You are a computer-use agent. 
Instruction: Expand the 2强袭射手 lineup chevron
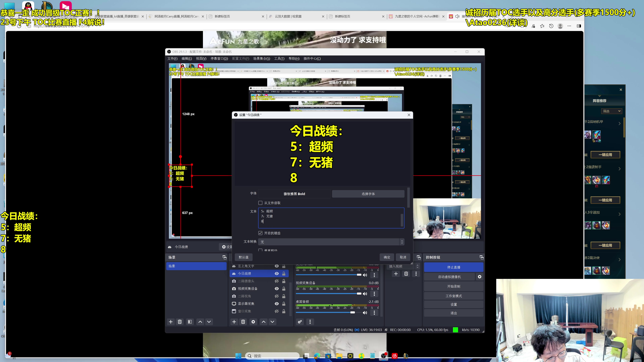pyautogui.click(x=620, y=169)
